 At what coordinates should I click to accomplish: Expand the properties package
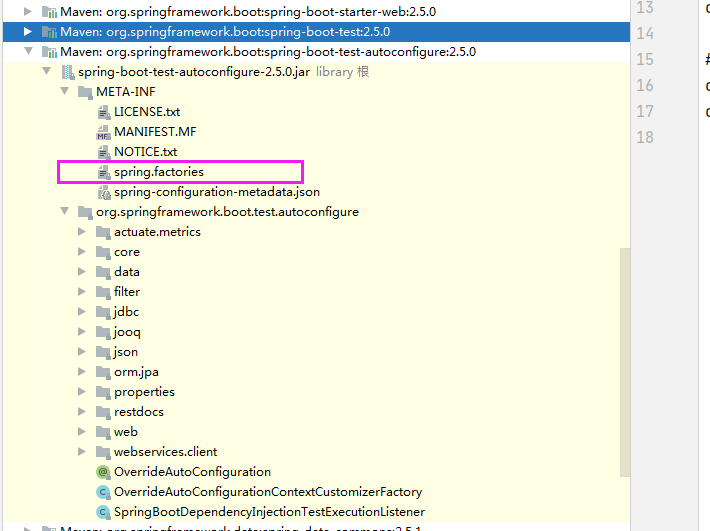coord(82,392)
